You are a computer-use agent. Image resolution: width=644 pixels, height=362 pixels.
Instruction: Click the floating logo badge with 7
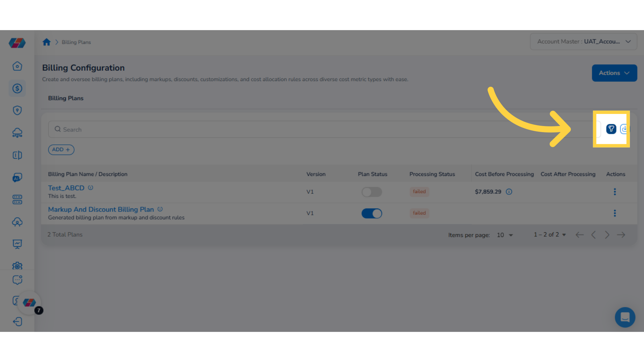[x=30, y=303]
